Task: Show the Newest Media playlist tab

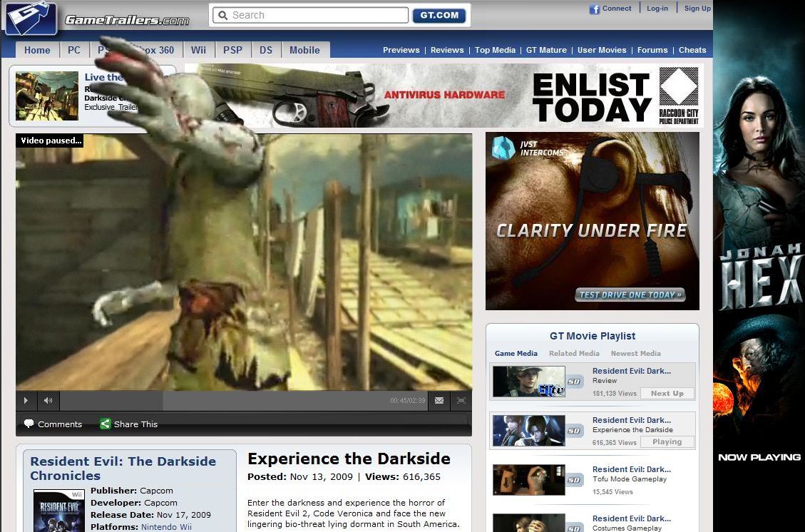Action: [x=635, y=353]
